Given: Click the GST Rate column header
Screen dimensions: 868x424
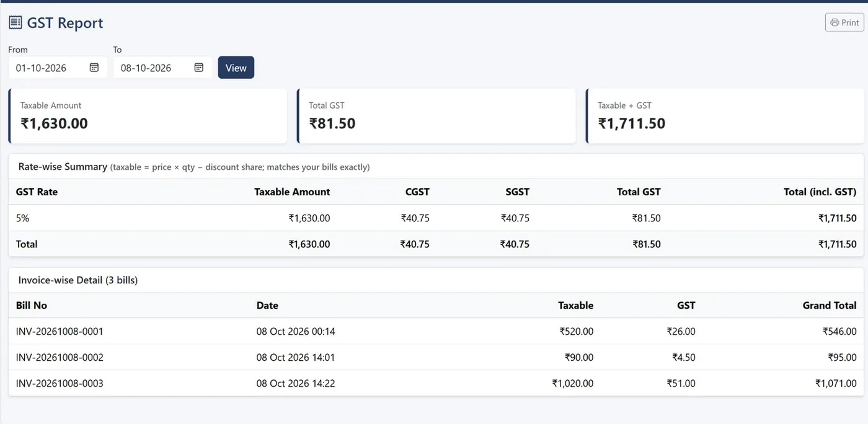Looking at the screenshot, I should coord(37,192).
